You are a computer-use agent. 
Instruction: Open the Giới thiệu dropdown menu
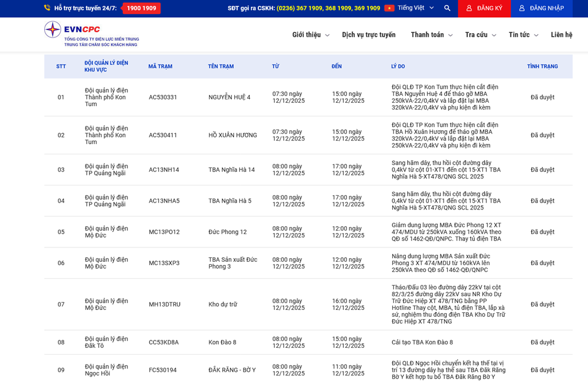(x=311, y=35)
